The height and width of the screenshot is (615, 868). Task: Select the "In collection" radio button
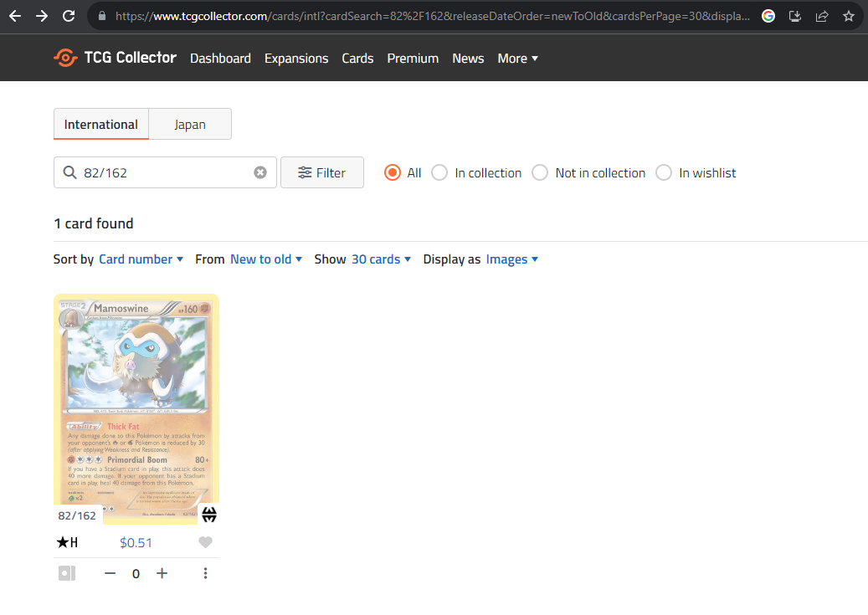439,172
